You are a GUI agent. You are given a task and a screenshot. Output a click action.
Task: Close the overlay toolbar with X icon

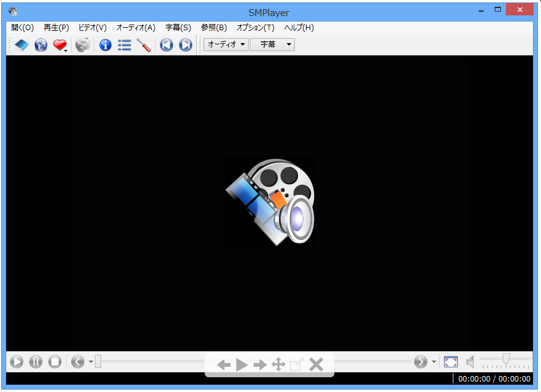[x=316, y=364]
